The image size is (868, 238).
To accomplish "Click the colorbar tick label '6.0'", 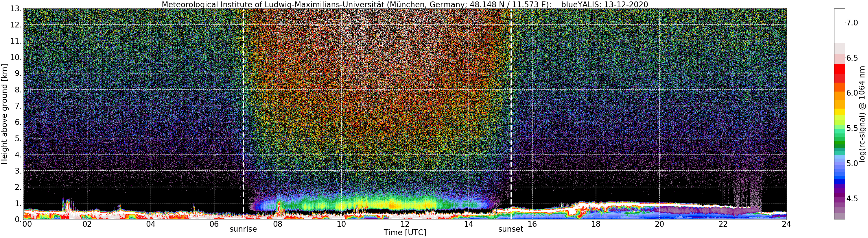I will tap(852, 93).
